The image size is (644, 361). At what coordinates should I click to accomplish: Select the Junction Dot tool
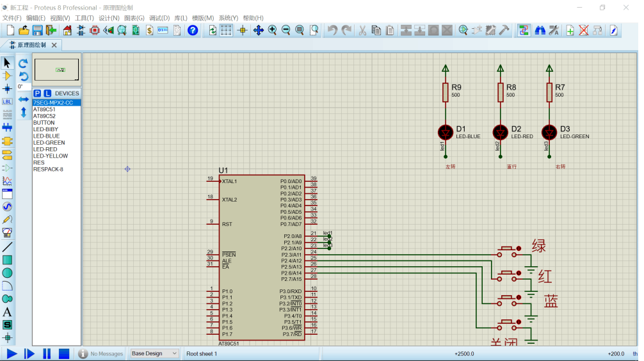pyautogui.click(x=7, y=89)
